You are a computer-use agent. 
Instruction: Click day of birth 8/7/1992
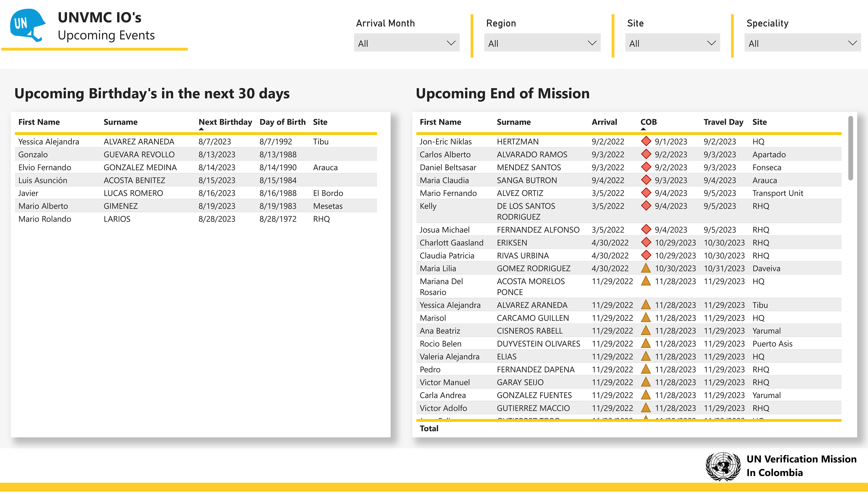tap(276, 141)
